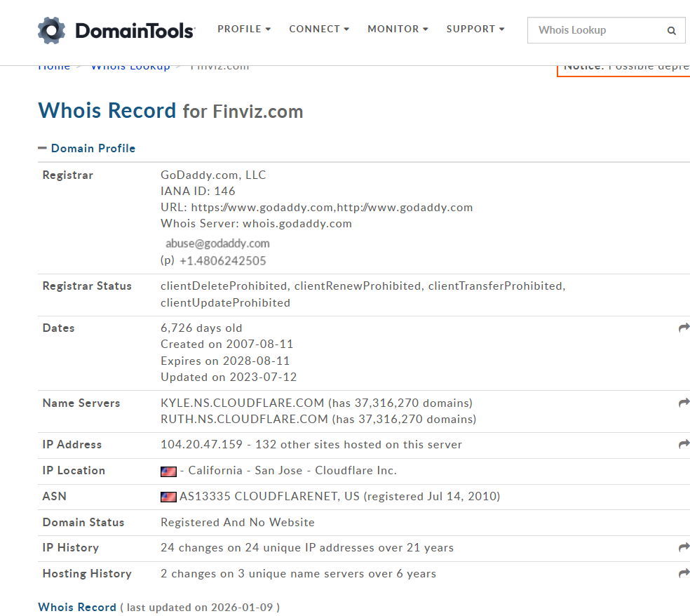Click the arrow icon beside Name Servers
The height and width of the screenshot is (616, 690).
(684, 403)
